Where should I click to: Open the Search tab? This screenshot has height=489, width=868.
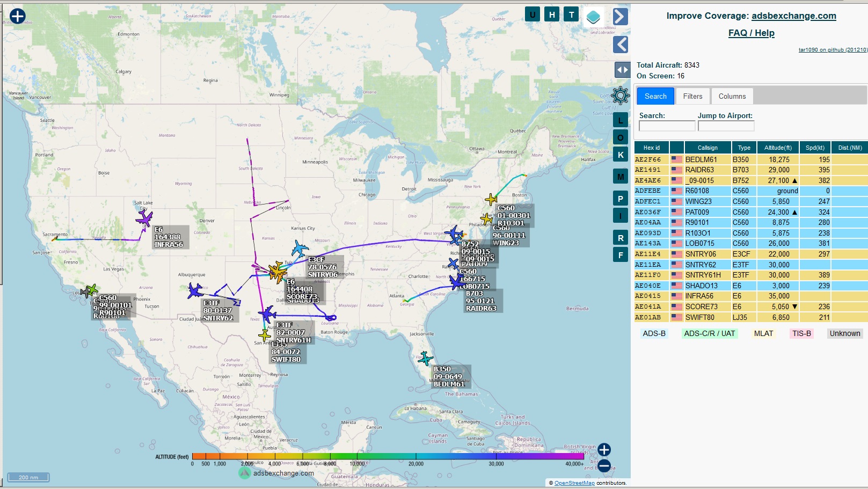click(x=655, y=96)
